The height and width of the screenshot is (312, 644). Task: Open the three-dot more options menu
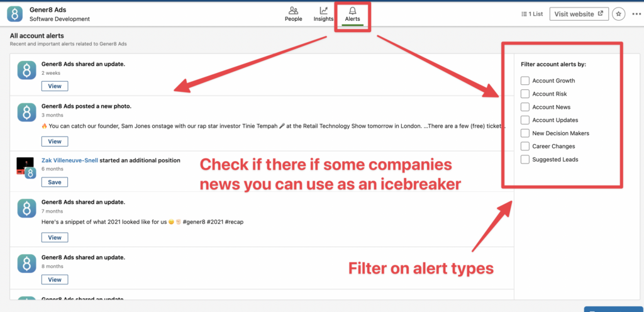coord(636,14)
